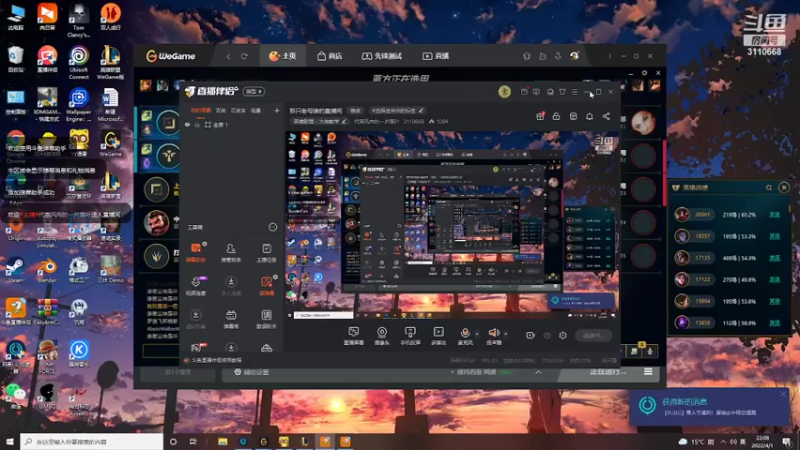Add a camera source (摄像头)

(382, 336)
